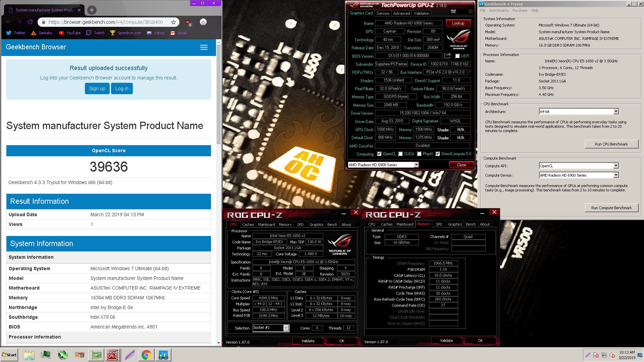The height and width of the screenshot is (362, 644).
Task: Open the Architecture 64-bit dropdown
Action: coord(579,112)
